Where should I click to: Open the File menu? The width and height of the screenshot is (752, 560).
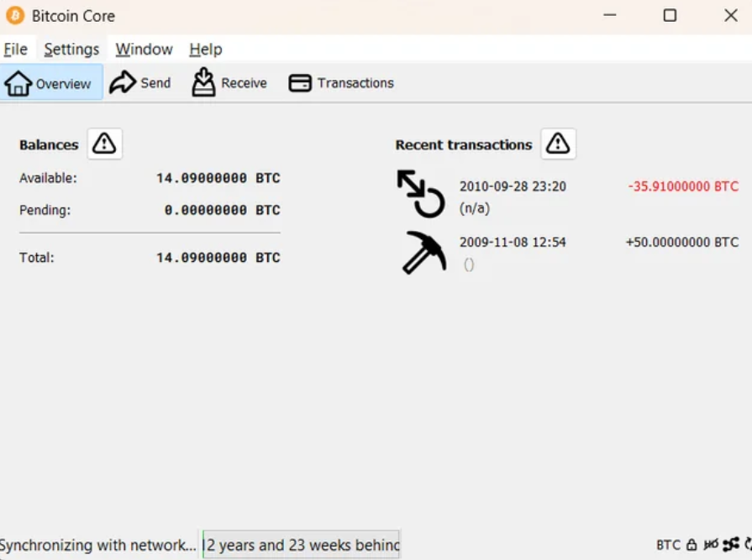(x=16, y=50)
